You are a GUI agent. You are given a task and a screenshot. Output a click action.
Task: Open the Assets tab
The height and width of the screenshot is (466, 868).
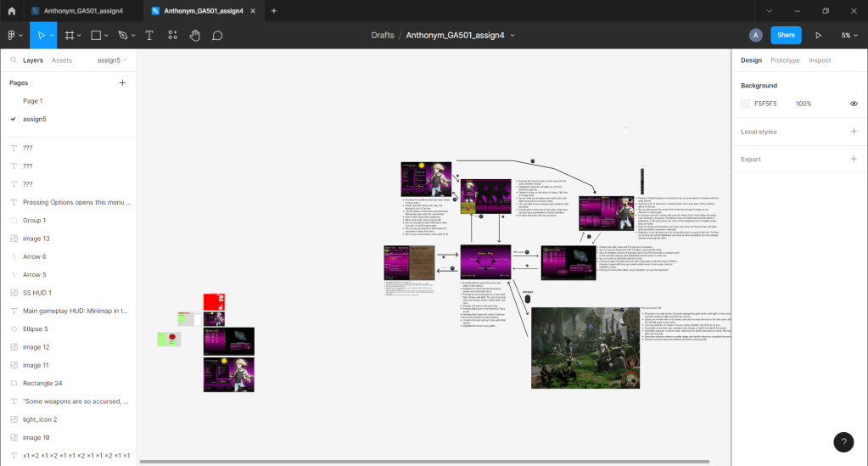(x=62, y=60)
